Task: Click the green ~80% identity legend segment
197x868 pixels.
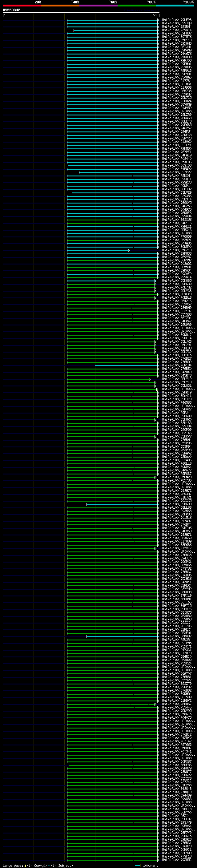Action: [137, 6]
